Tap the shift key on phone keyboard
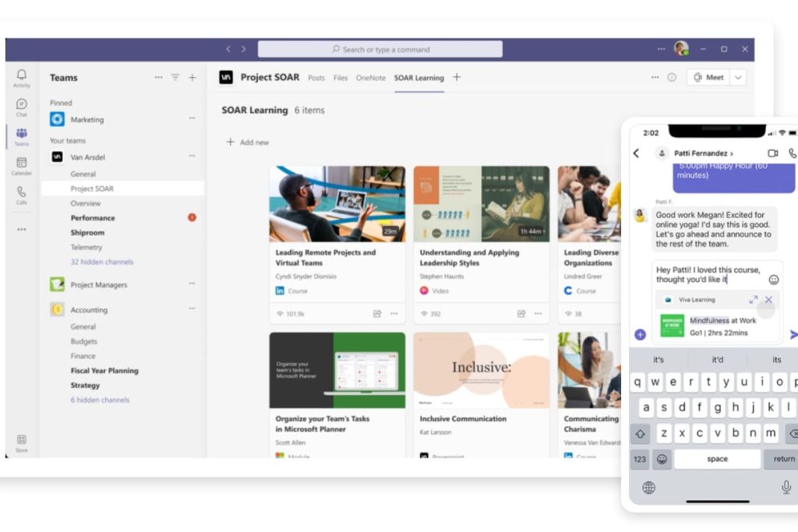Viewport: 798px width, 532px height. pyautogui.click(x=641, y=433)
